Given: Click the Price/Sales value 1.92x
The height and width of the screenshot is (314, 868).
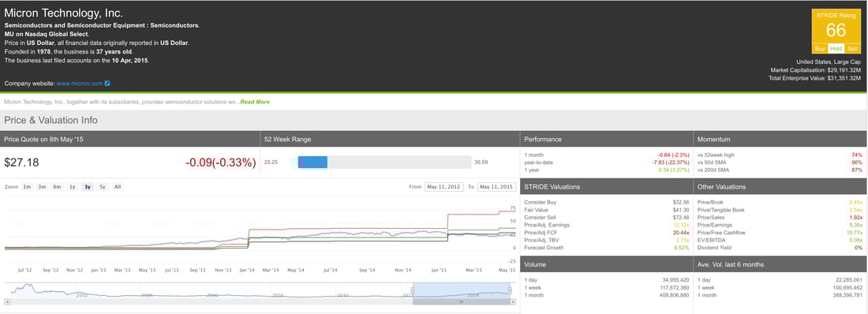Looking at the screenshot, I should click(856, 218).
